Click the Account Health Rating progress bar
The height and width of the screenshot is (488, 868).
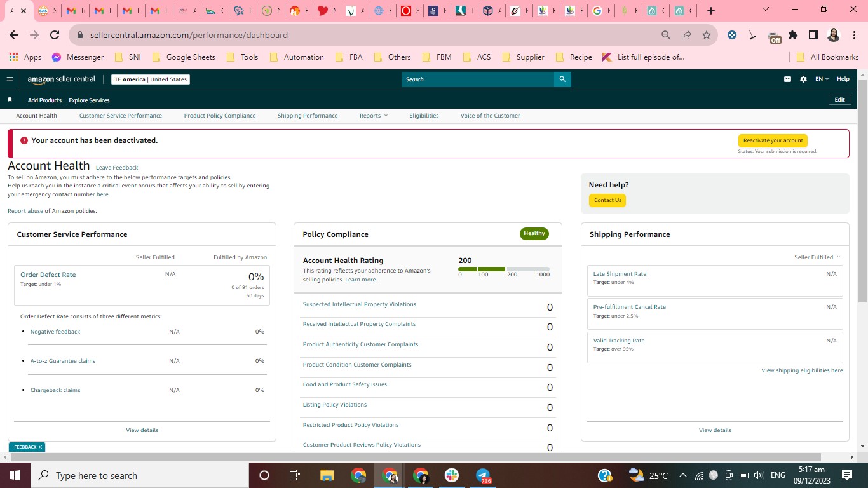tap(504, 269)
